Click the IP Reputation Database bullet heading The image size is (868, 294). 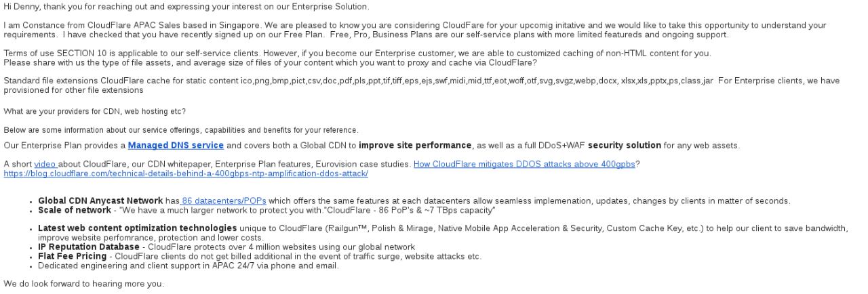(x=88, y=247)
